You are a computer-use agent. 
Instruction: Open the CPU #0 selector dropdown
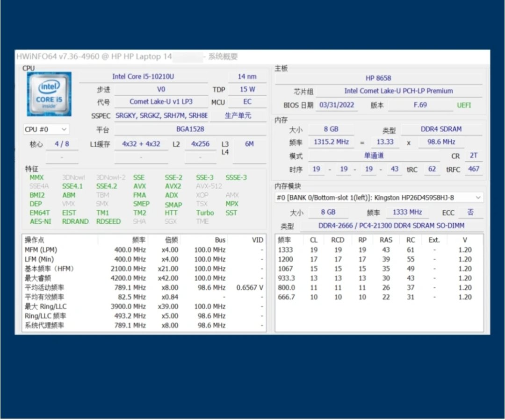[46, 129]
